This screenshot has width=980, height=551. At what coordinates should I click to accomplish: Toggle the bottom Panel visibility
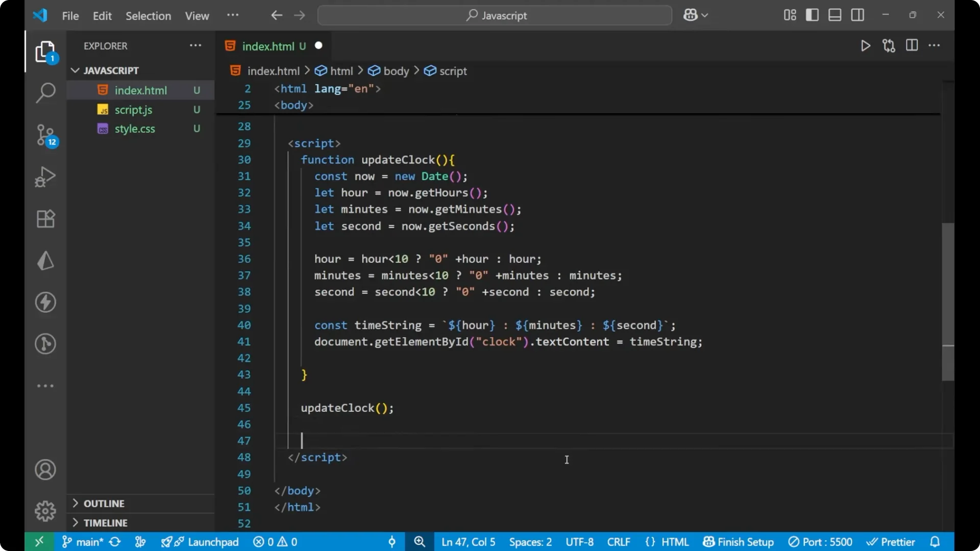tap(835, 15)
